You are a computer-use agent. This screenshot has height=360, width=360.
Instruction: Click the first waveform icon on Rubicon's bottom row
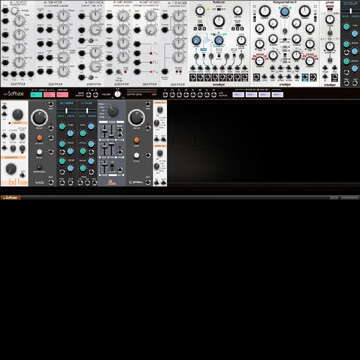[194, 78]
